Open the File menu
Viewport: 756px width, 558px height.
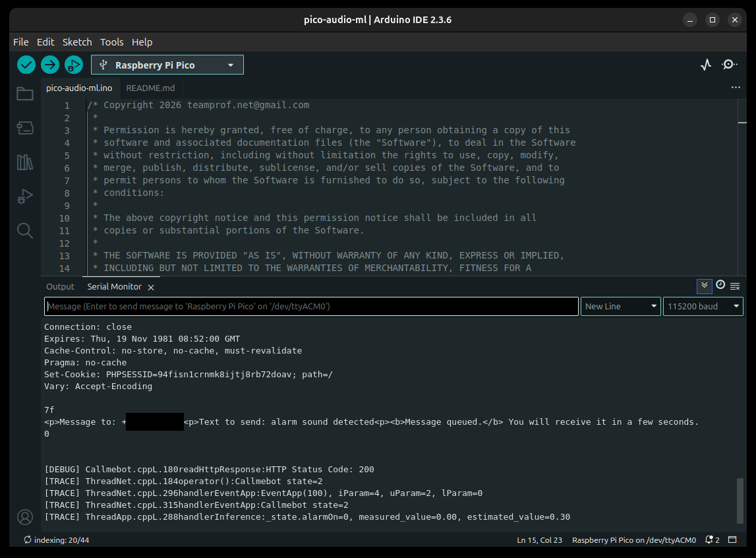click(x=20, y=42)
